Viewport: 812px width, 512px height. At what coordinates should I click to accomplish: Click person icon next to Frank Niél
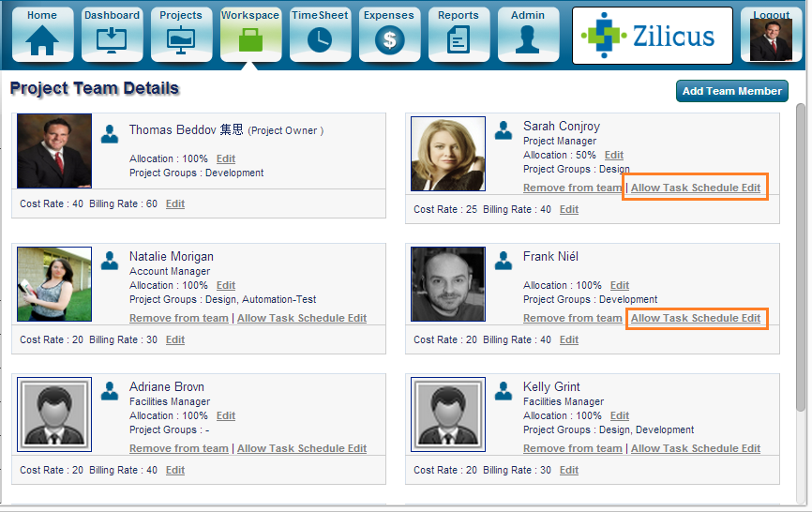(x=504, y=262)
